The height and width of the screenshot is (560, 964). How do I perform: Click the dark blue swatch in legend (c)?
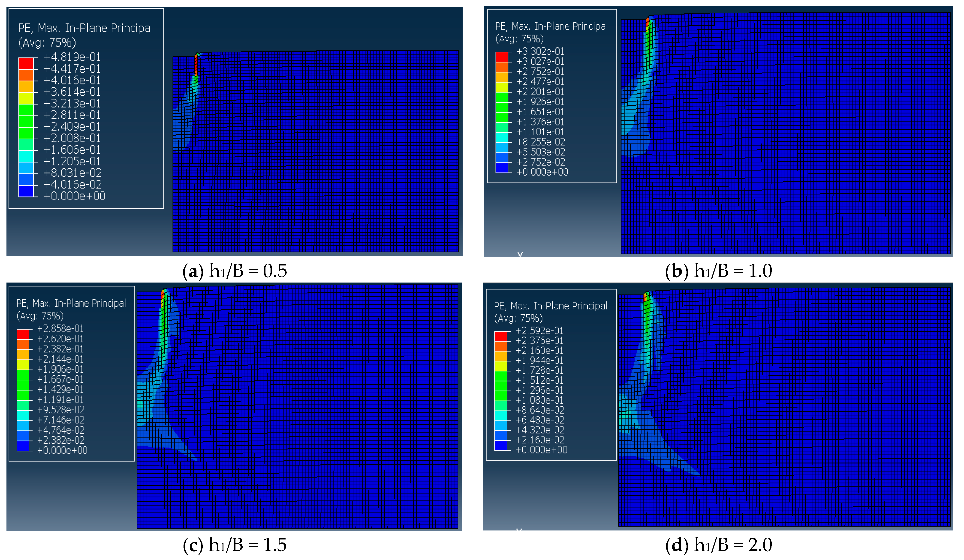pos(23,446)
